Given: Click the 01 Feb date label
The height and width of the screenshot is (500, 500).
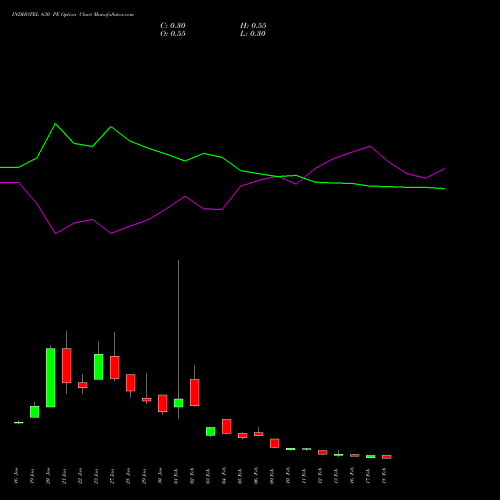Looking at the screenshot, I should pos(177,476).
